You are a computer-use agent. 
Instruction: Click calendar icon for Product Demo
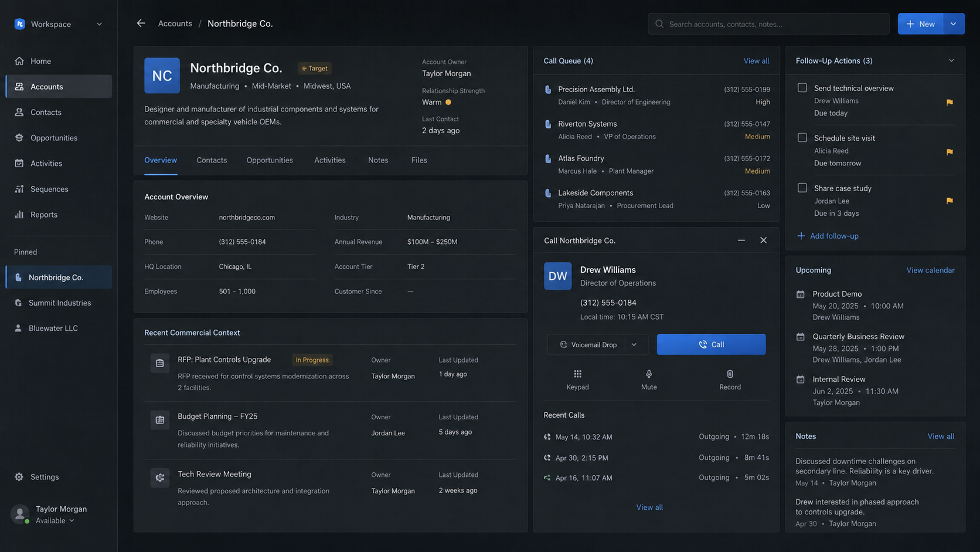point(801,294)
